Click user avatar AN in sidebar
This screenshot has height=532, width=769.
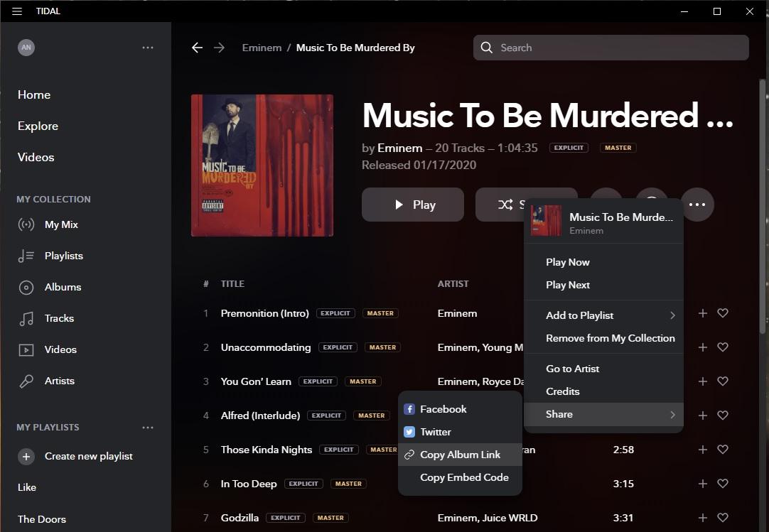tap(26, 48)
